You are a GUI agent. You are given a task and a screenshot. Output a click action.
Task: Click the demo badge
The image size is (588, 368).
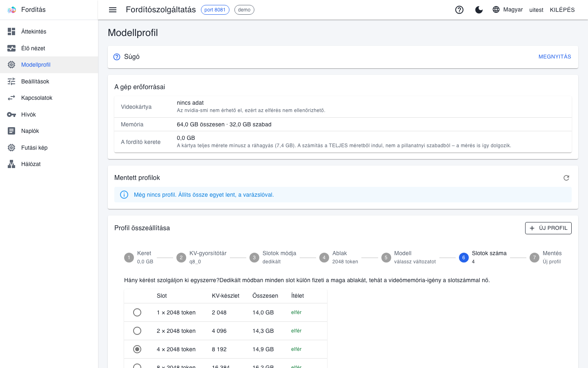(x=244, y=10)
